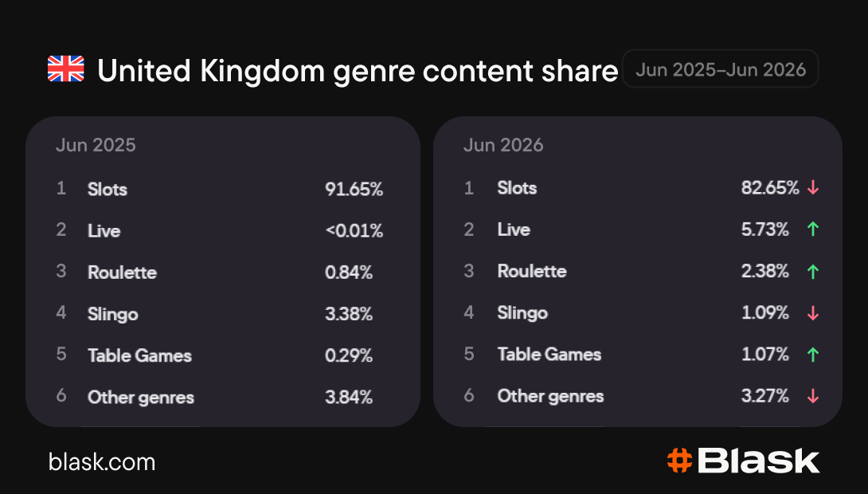Select the Slots row in Jun 2025 list
Screen dimensions: 868x494
220,189
